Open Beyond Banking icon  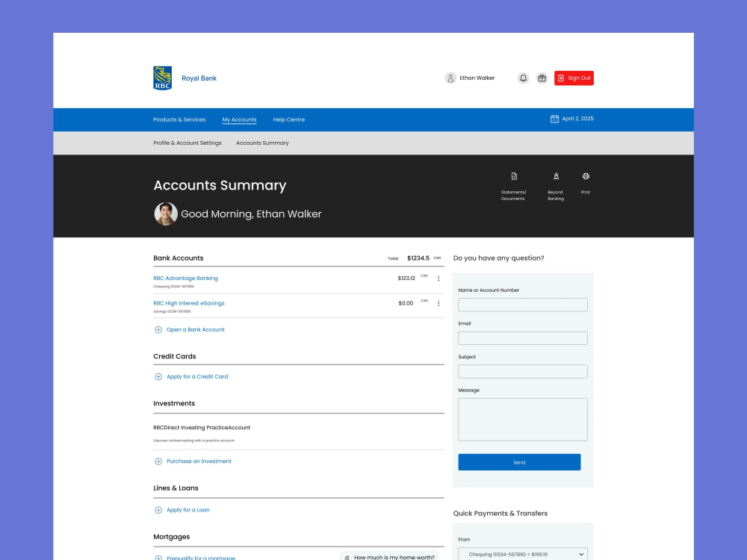coord(556,176)
